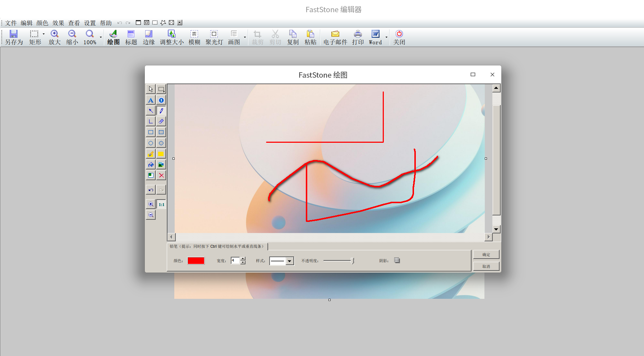This screenshot has width=644, height=356.
Task: Click the 确定 button
Action: point(486,255)
